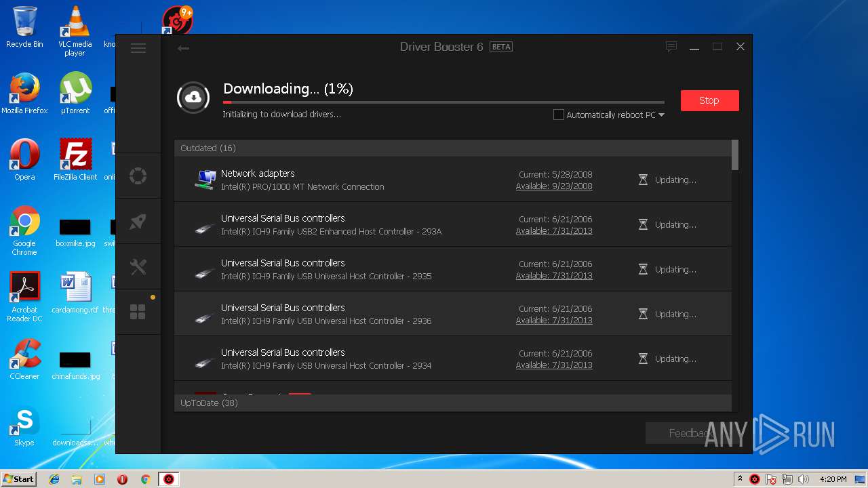
Task: Select ICH9 USB2 Enhanced Host Controller - 293A text
Action: pos(331,232)
